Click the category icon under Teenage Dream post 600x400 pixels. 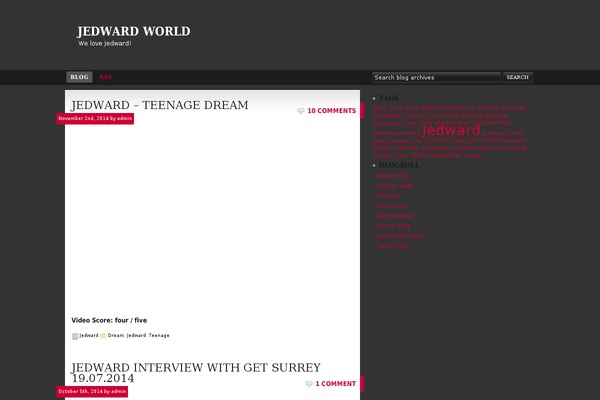tap(75, 336)
